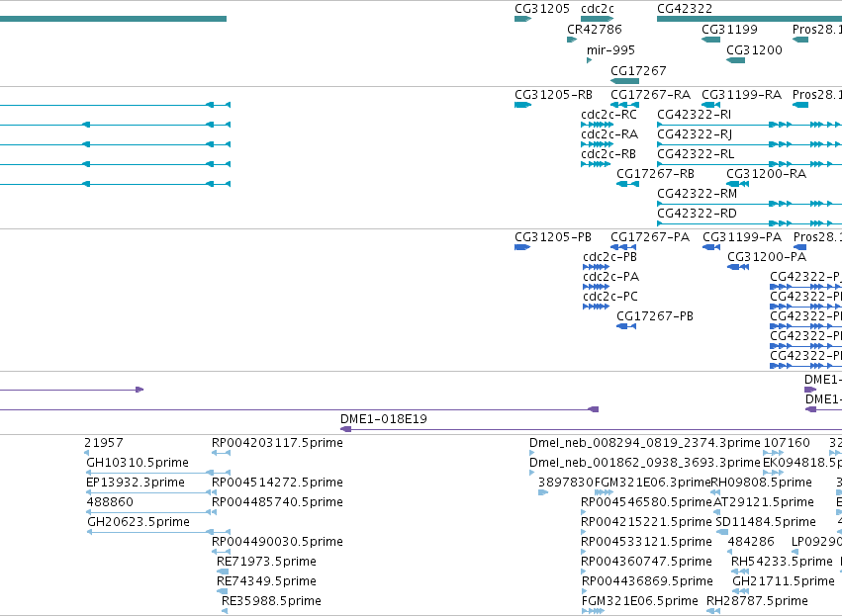Click the CG17267 gene label
842x616 pixels.
(x=638, y=71)
